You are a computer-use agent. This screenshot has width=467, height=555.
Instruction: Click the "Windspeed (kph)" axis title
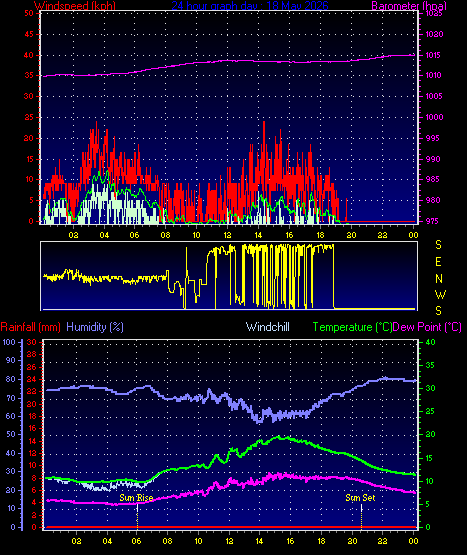75,6
